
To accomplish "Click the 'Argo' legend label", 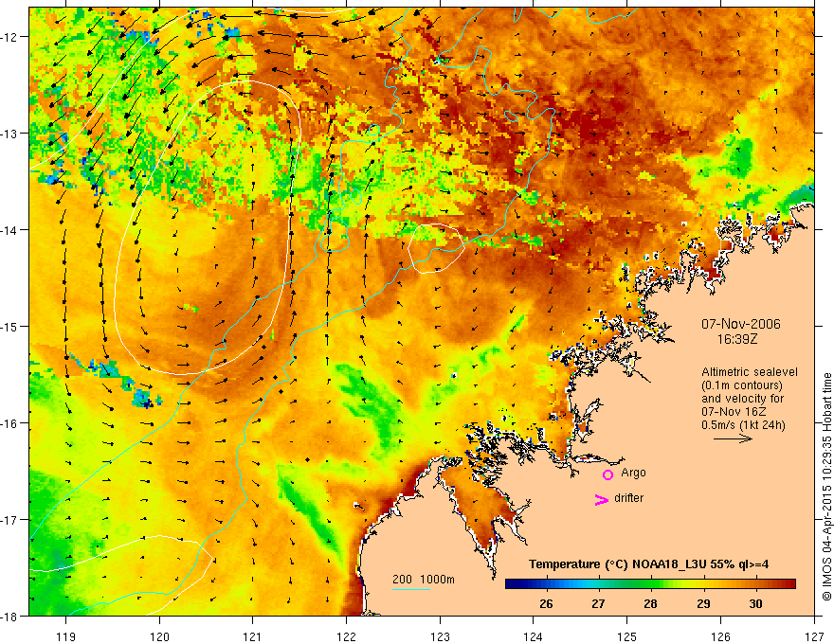I will (x=633, y=473).
